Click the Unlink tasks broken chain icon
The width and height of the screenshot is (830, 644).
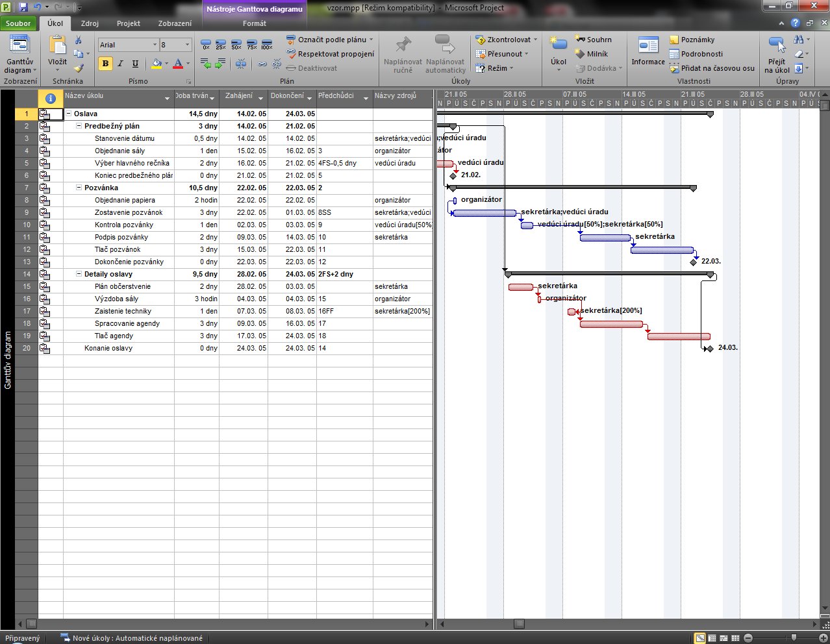point(277,64)
